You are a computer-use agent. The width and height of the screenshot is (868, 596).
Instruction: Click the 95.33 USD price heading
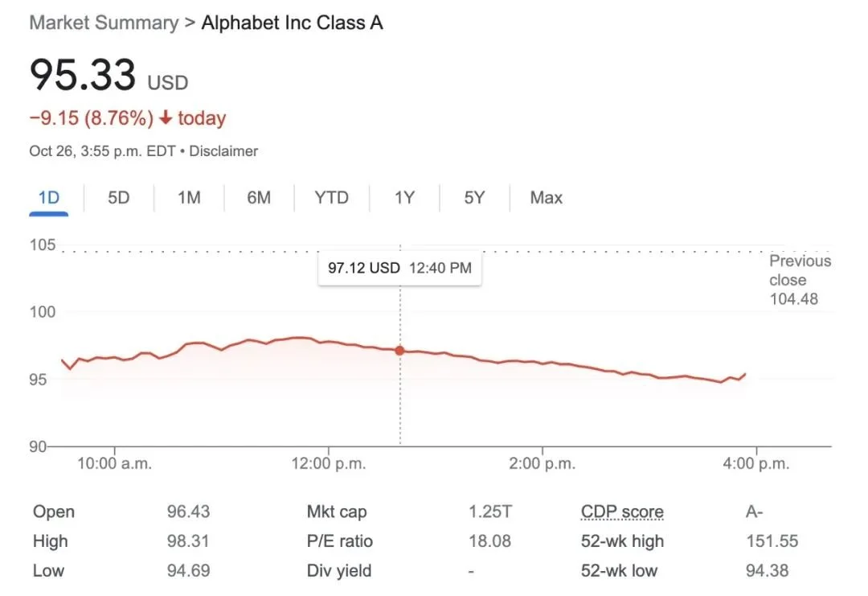109,76
